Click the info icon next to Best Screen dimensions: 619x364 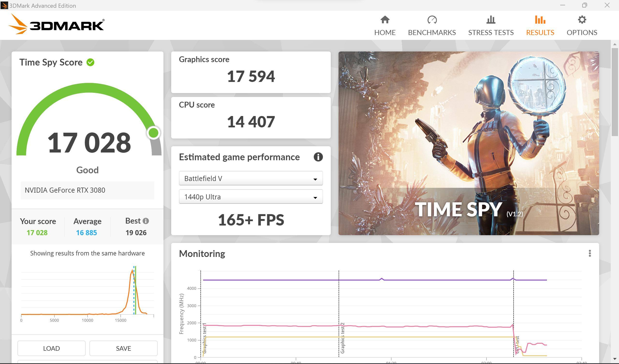click(x=146, y=221)
